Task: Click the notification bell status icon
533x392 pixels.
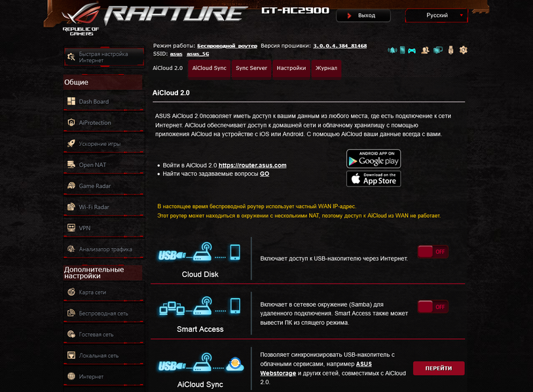Action: pyautogui.click(x=392, y=50)
